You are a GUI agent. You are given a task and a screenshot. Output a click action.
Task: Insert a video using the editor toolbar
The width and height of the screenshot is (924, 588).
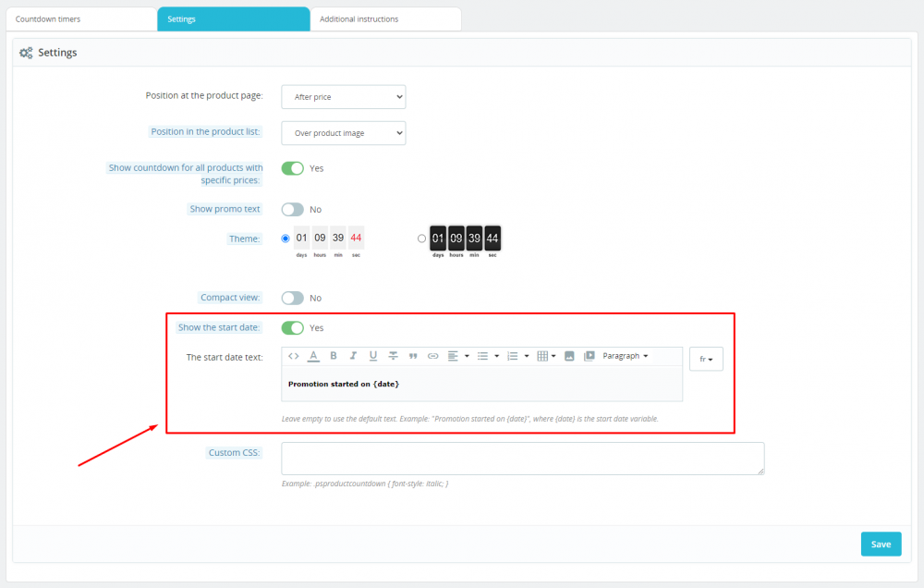[x=589, y=356]
